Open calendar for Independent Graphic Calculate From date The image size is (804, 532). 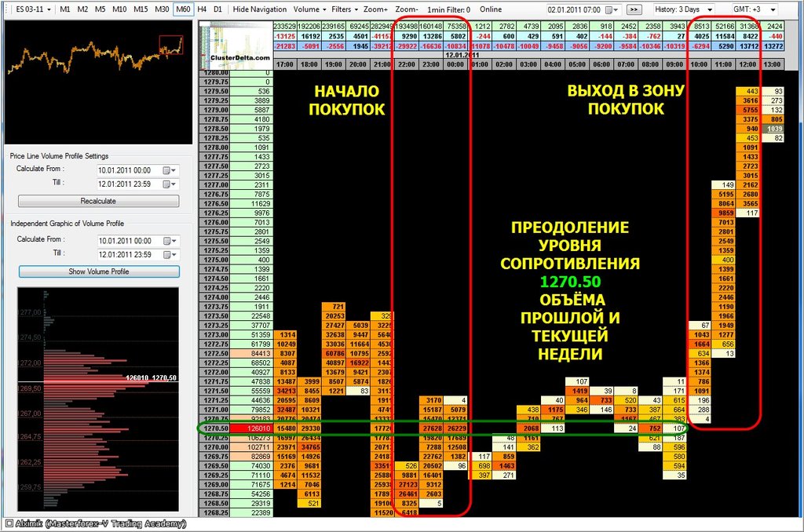click(170, 241)
